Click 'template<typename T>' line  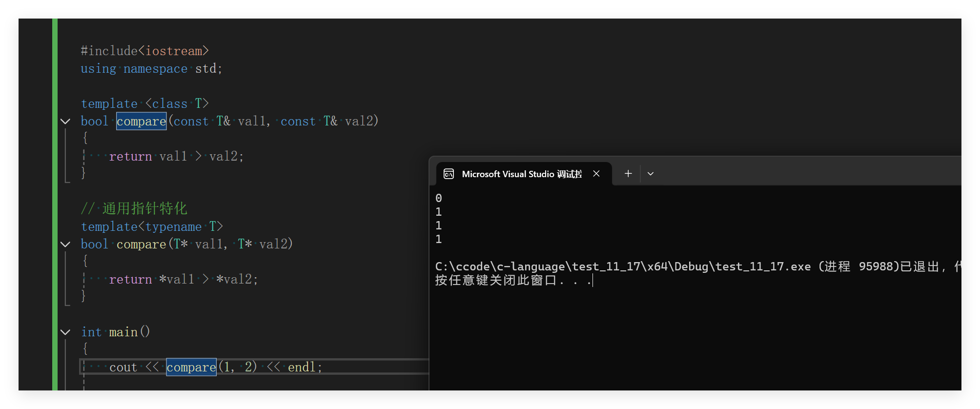(152, 226)
